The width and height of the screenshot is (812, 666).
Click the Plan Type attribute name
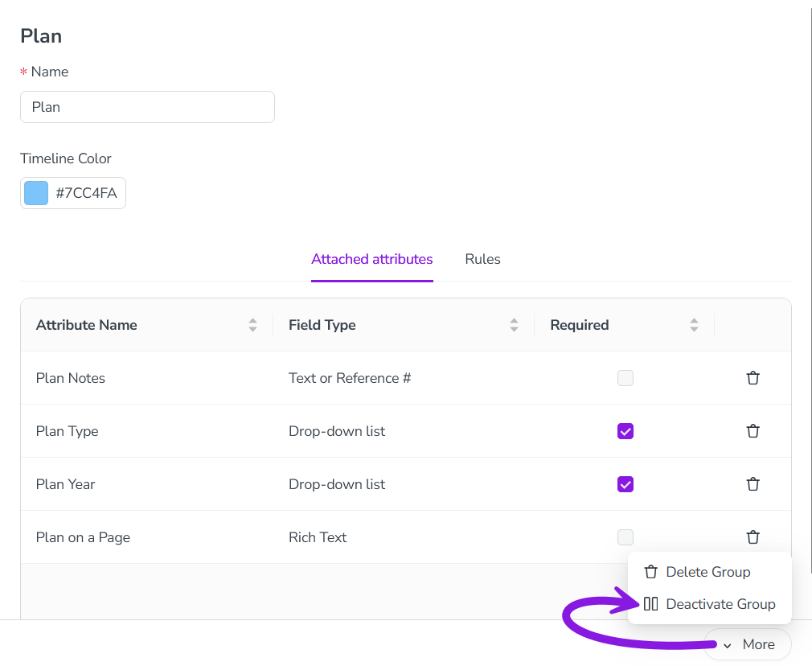click(x=68, y=431)
